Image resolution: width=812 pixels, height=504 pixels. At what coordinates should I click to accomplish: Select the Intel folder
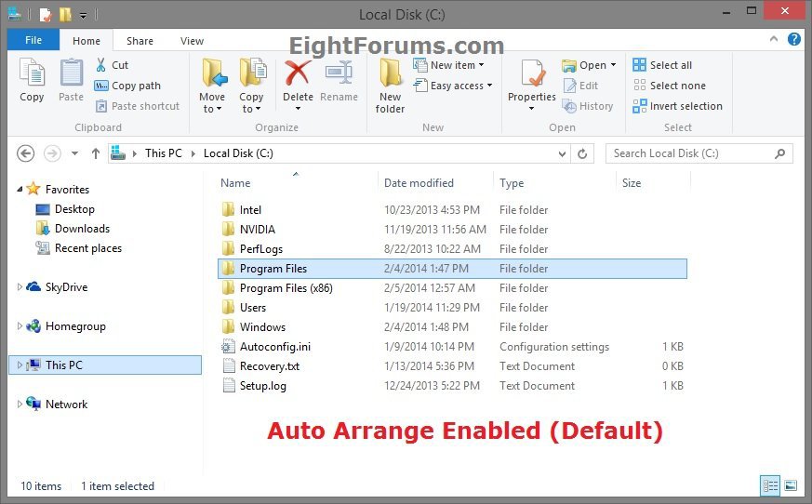[x=452, y=210]
